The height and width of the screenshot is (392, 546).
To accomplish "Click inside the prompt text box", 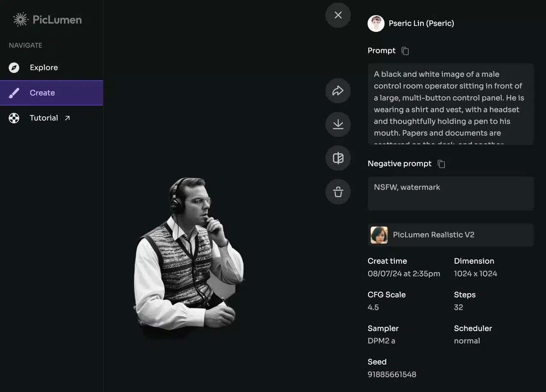I will tap(450, 104).
